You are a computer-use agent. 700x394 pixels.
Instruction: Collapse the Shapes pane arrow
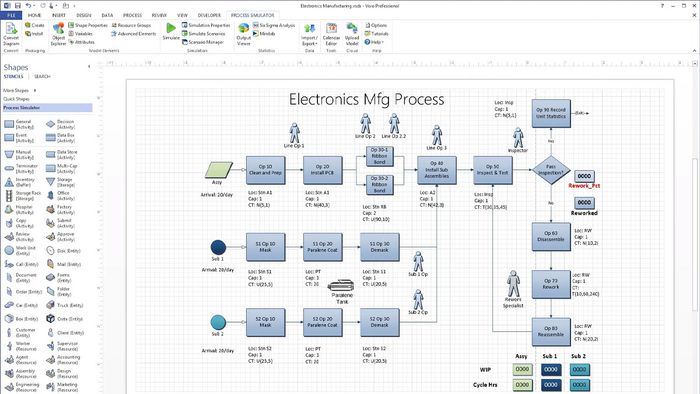(89, 66)
